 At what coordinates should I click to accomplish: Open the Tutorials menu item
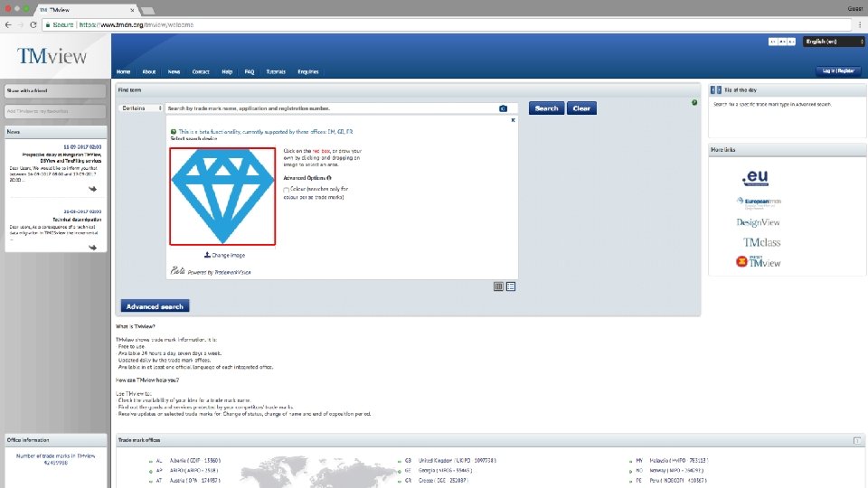(276, 72)
